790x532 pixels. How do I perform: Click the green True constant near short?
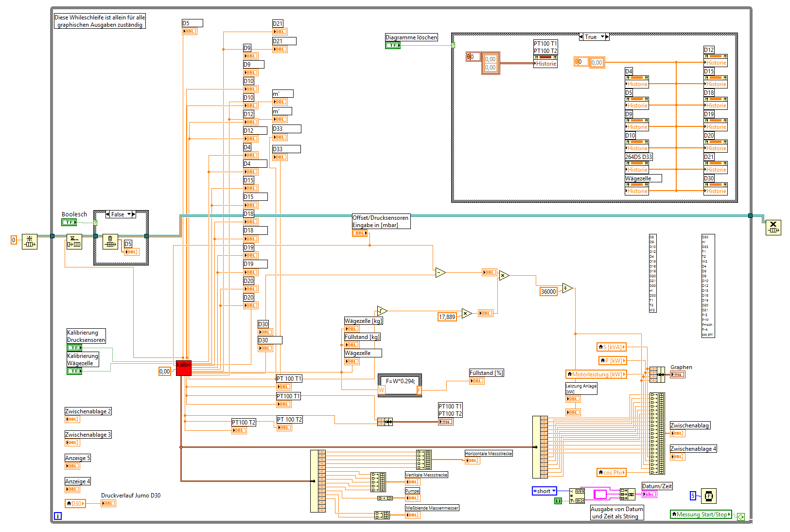click(x=558, y=501)
